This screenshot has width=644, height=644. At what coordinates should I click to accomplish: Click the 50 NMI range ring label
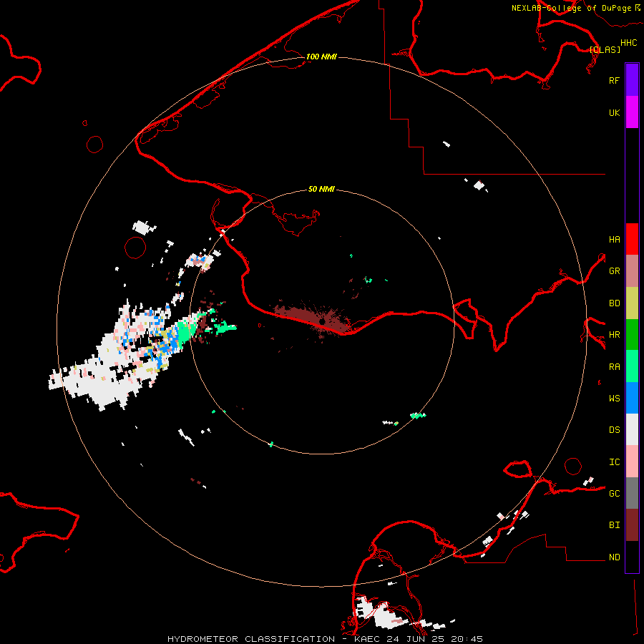(x=321, y=189)
